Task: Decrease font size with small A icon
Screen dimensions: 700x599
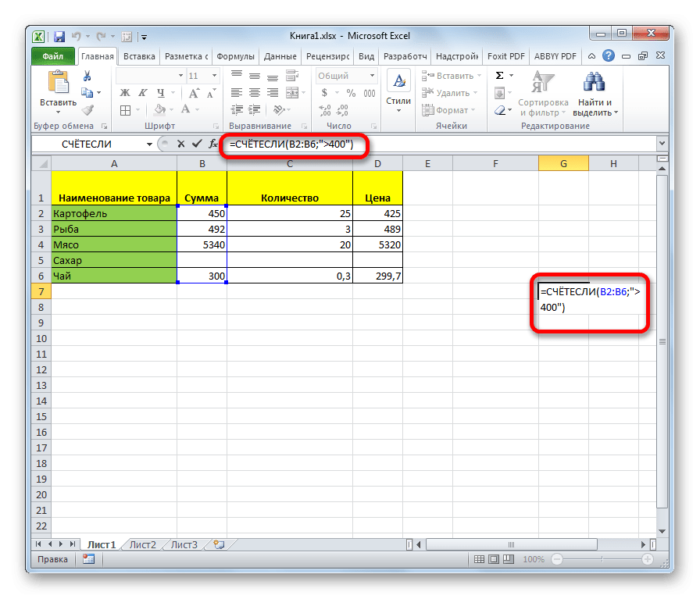Action: 211,93
